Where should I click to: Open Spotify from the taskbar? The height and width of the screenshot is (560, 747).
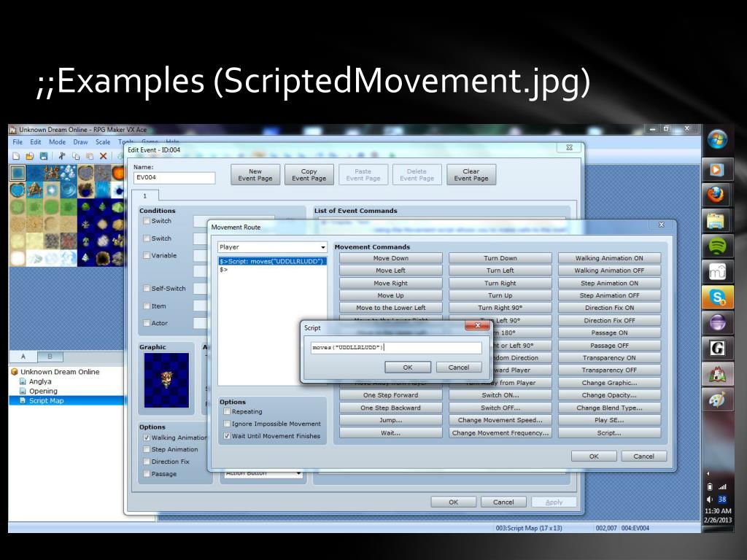click(x=717, y=246)
